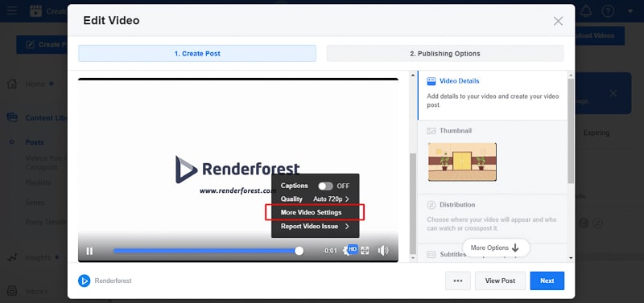
Task: Select Posts in background sidebar
Action: [x=35, y=142]
